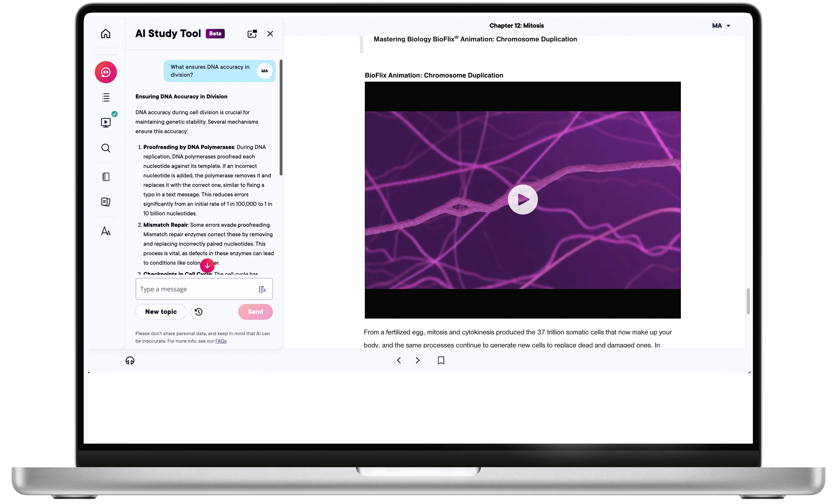Pop out the AI Study Tool panel
The height and width of the screenshot is (504, 837).
pos(252,34)
